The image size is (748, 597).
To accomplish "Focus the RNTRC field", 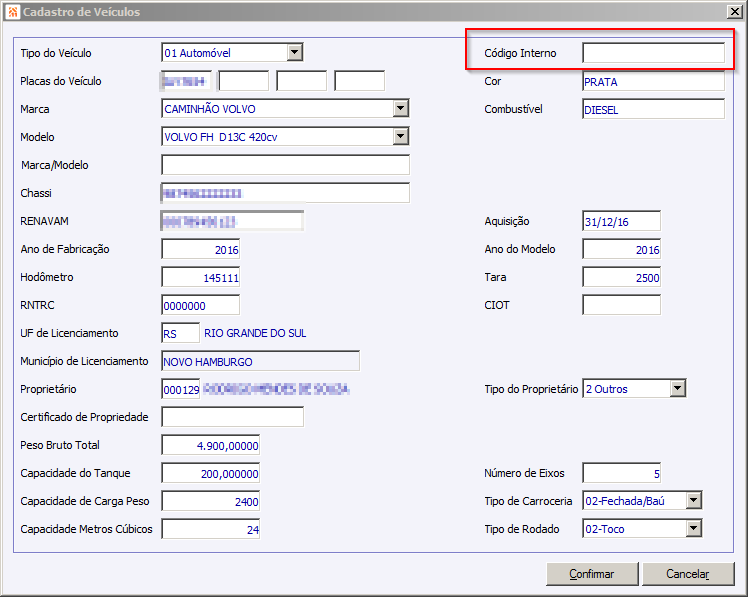I will click(x=200, y=305).
